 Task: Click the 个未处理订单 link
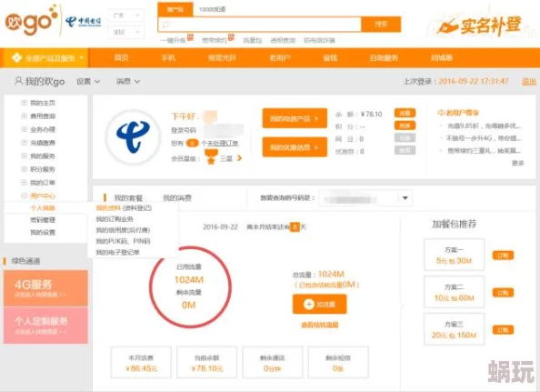click(x=220, y=144)
